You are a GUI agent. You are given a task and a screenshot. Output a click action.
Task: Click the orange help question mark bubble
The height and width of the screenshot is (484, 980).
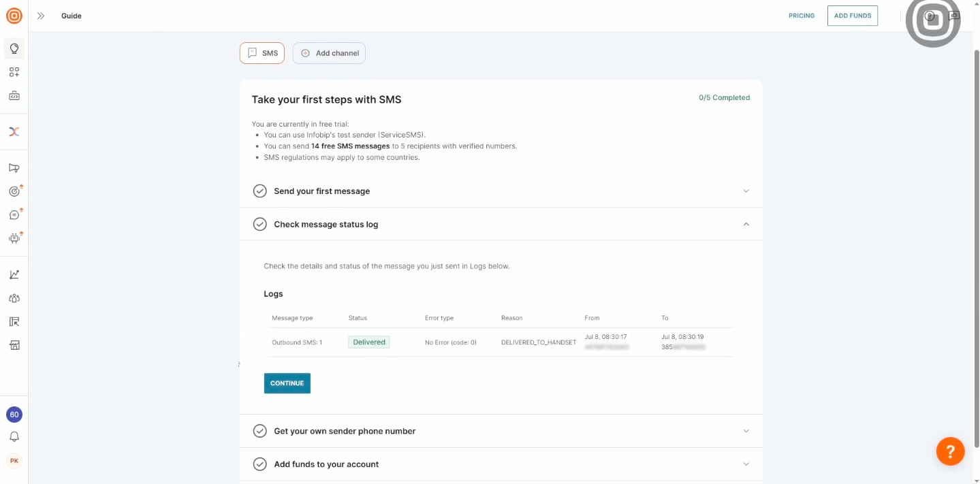(x=950, y=451)
